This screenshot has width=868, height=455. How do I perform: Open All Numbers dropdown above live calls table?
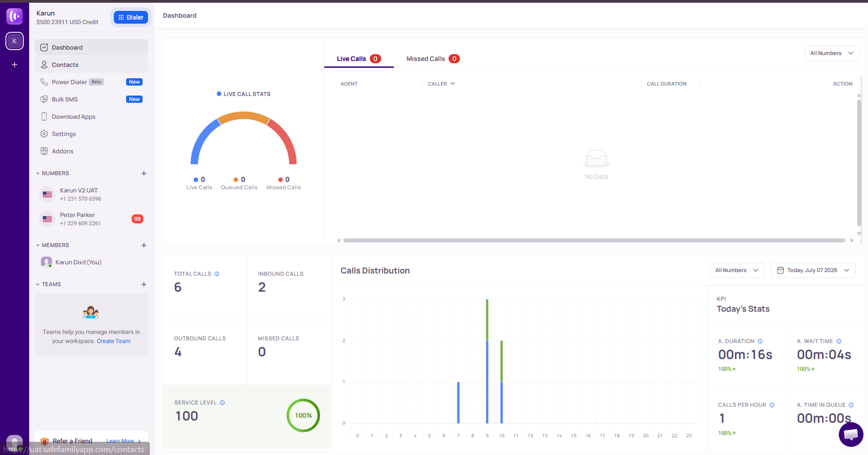(832, 53)
